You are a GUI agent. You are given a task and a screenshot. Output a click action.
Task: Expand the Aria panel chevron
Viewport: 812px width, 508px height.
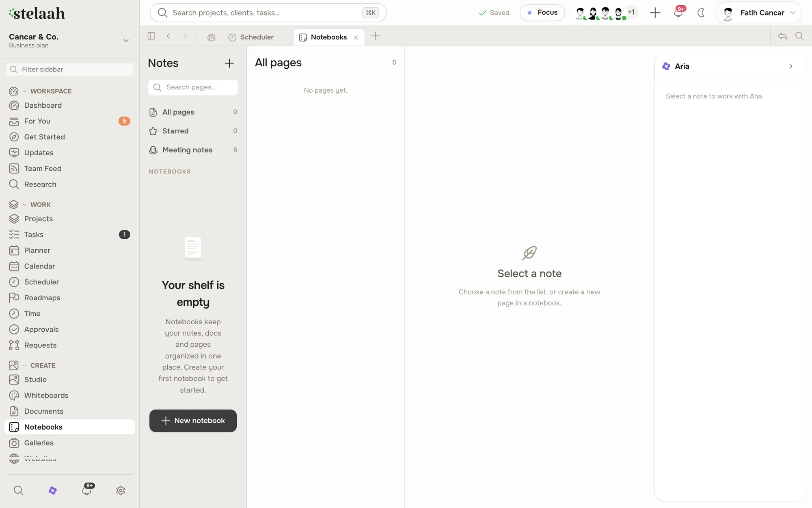pyautogui.click(x=790, y=66)
